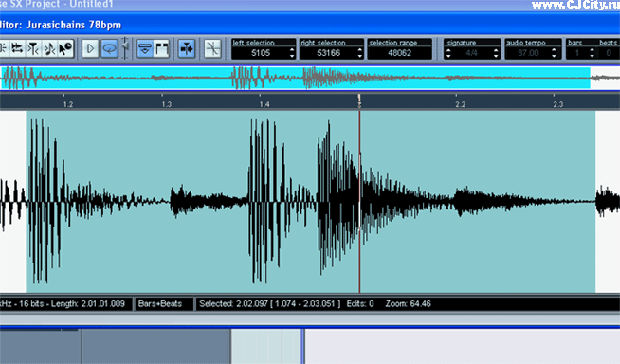Click ruler position 1.4
The width and height of the screenshot is (620, 364).
pyautogui.click(x=265, y=104)
